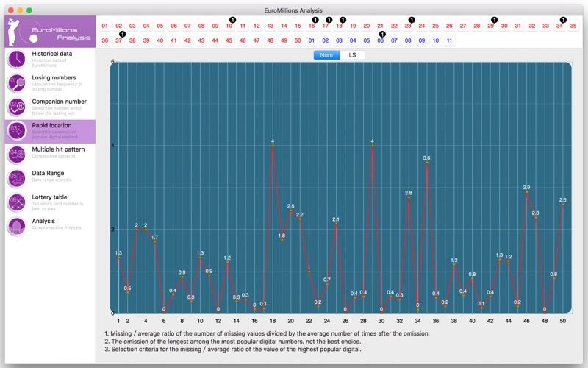
Task: Pick blue lucky star number 01
Action: pyautogui.click(x=312, y=40)
